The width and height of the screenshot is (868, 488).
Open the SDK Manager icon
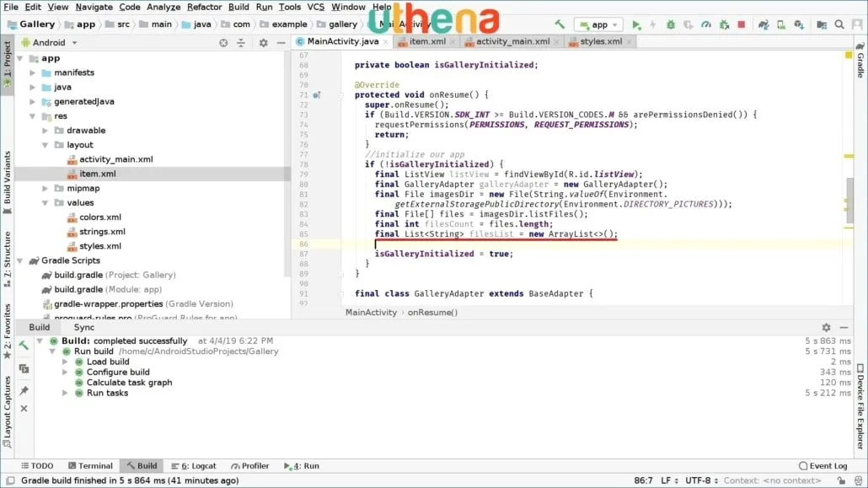point(799,24)
